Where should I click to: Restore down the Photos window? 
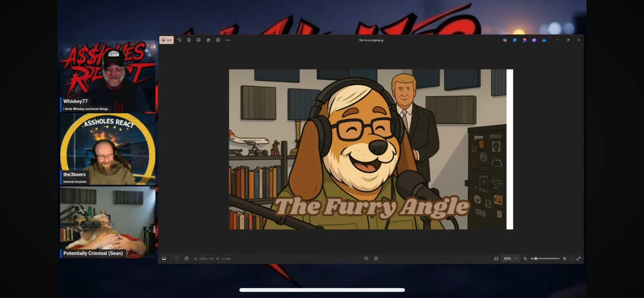(x=568, y=40)
